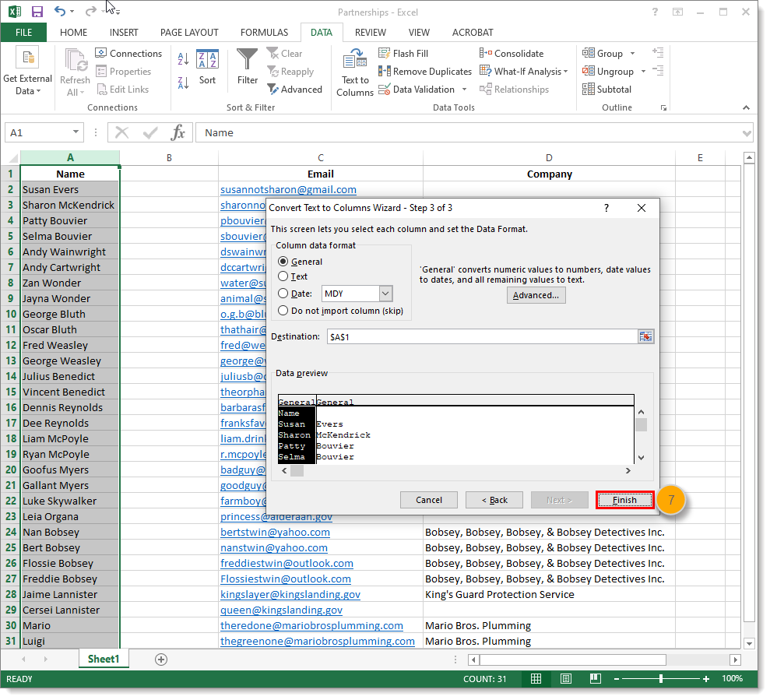This screenshot has height=700, width=770.
Task: Select the Sheet1 tab
Action: 104,660
